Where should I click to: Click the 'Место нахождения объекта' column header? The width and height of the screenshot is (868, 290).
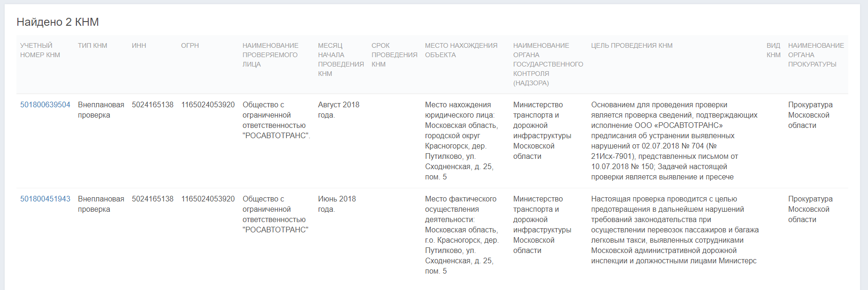click(x=461, y=50)
